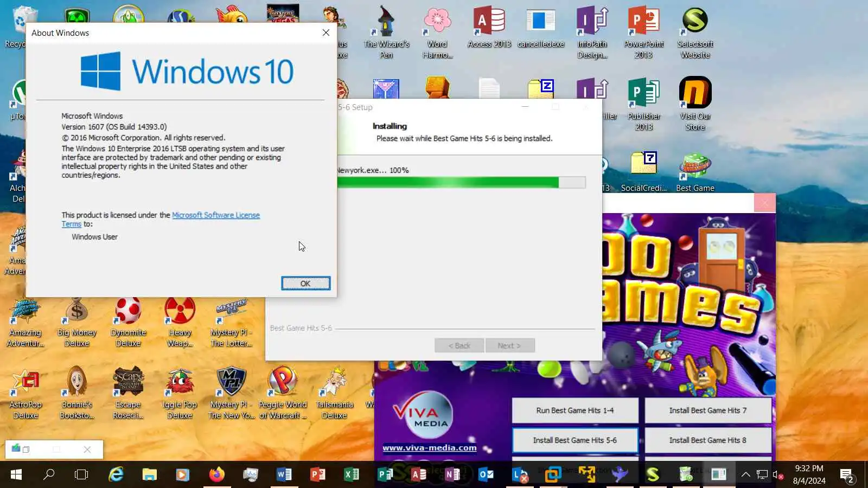Open OneNote from the taskbar

452,475
